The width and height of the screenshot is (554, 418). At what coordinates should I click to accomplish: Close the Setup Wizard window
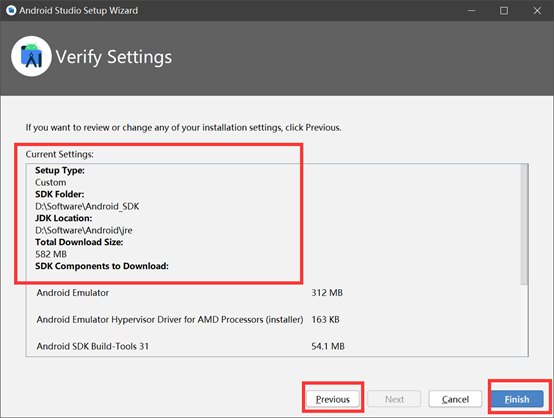(537, 11)
